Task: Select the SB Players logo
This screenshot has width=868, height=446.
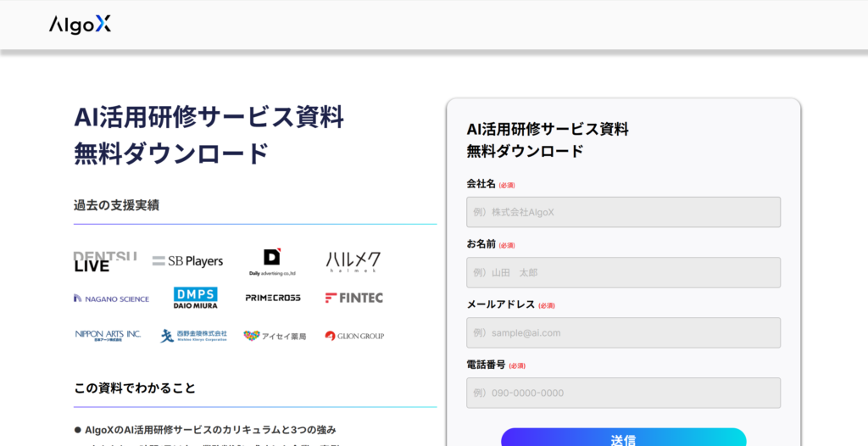Action: click(187, 261)
